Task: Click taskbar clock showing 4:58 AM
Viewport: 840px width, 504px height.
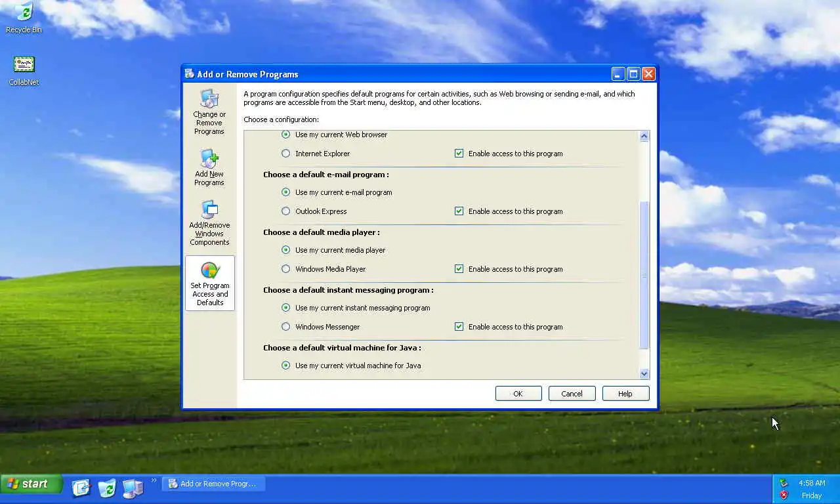Action: 812,483
